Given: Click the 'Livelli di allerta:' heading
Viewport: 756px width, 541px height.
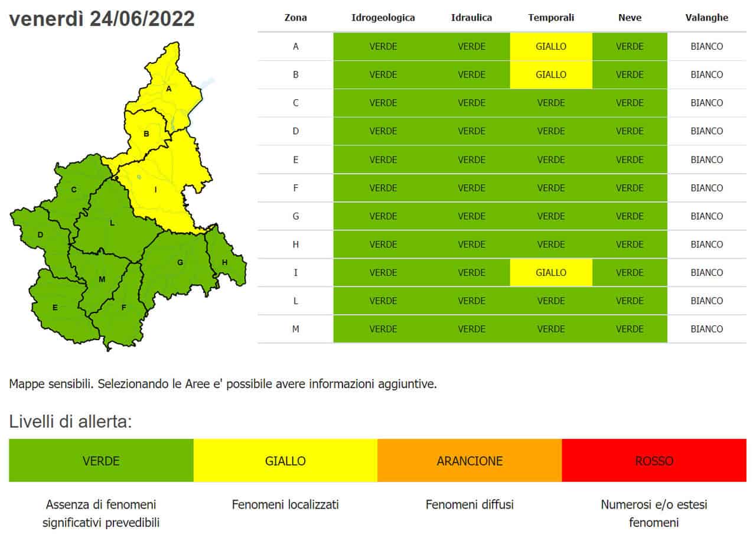Looking at the screenshot, I should [x=70, y=422].
